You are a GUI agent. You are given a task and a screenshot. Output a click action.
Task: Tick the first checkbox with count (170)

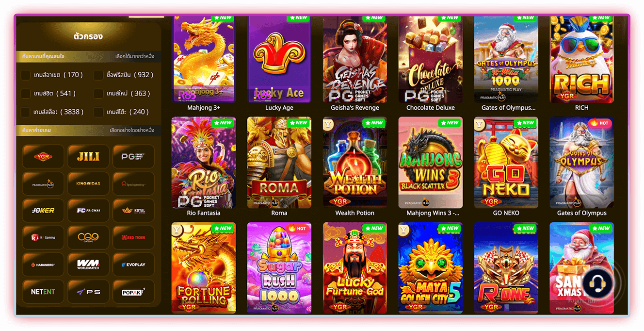tap(25, 75)
